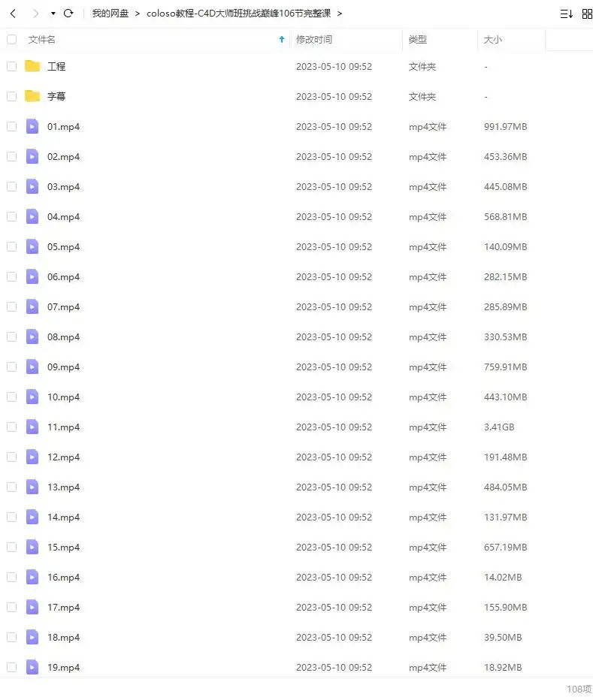Sort by the 大小 column header
The width and height of the screenshot is (593, 700).
point(492,39)
